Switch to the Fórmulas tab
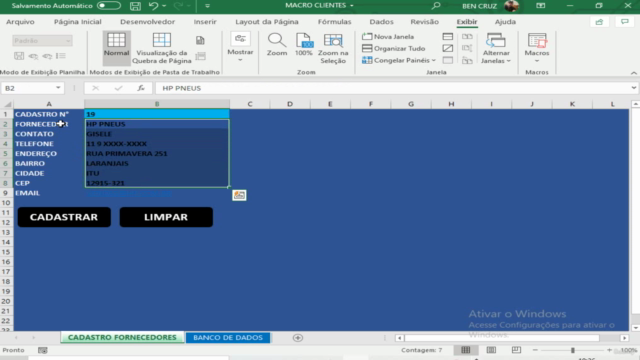 [334, 22]
